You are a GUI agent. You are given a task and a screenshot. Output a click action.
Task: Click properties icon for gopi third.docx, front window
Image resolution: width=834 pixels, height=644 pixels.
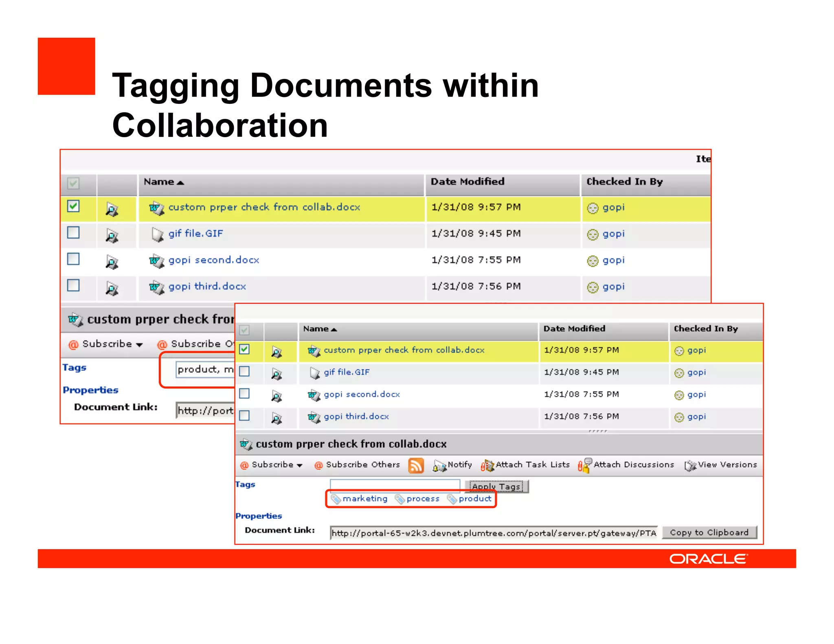tap(277, 418)
